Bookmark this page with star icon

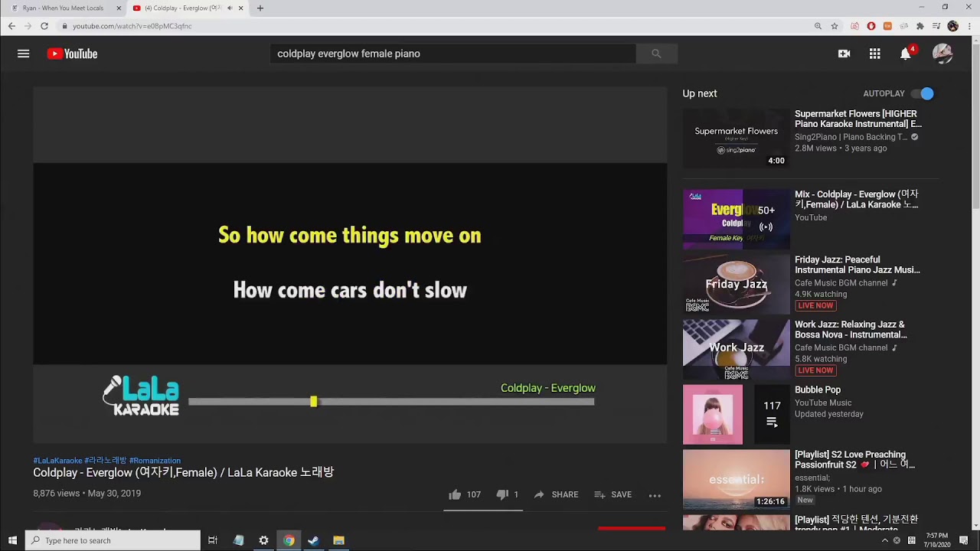(835, 26)
